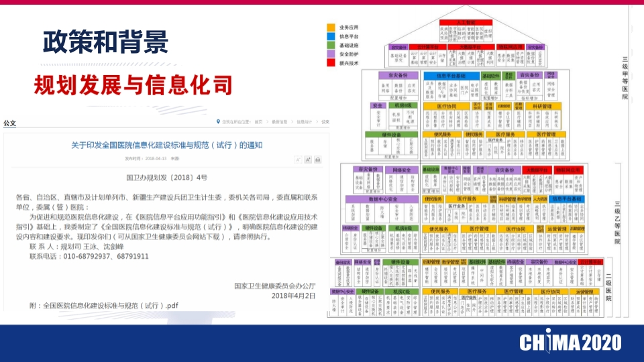Click the purple 安全防护 legend swatch
Viewport: 644px width, 362px height.
(331, 54)
